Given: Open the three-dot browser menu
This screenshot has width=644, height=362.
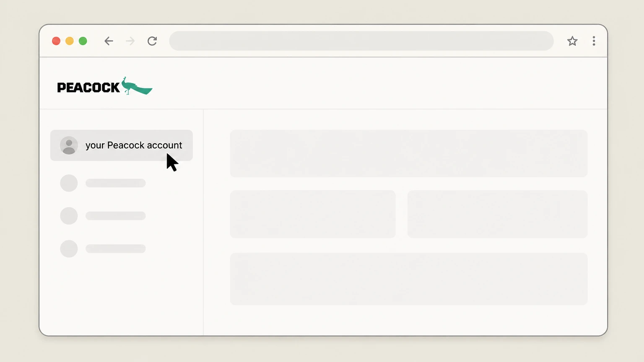Looking at the screenshot, I should coord(594,41).
